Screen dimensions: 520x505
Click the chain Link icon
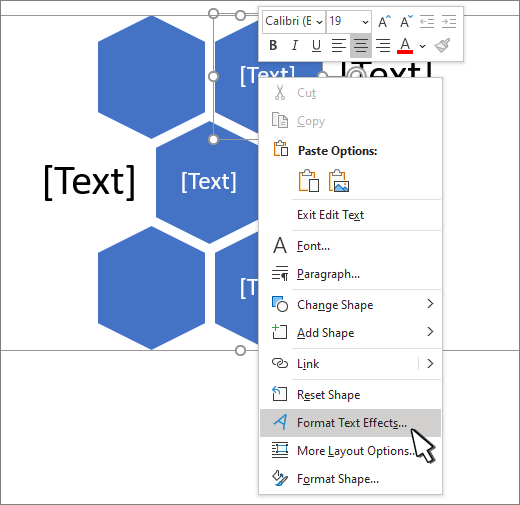pyautogui.click(x=280, y=363)
